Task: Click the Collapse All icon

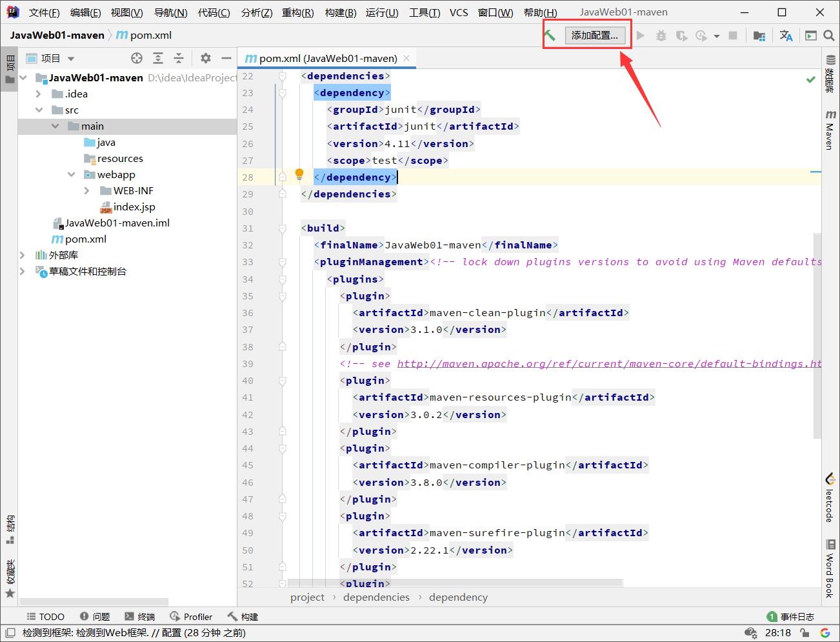Action: point(179,58)
